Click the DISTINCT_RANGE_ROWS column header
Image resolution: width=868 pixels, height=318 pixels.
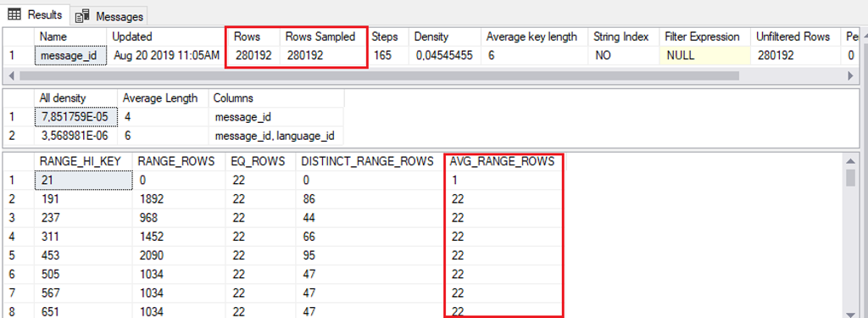pyautogui.click(x=370, y=161)
